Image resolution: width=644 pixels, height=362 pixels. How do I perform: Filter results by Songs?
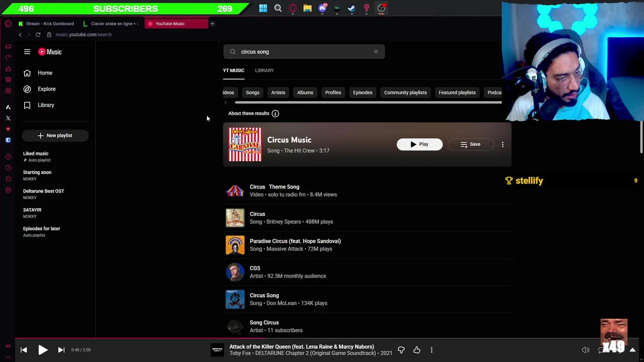pyautogui.click(x=253, y=93)
